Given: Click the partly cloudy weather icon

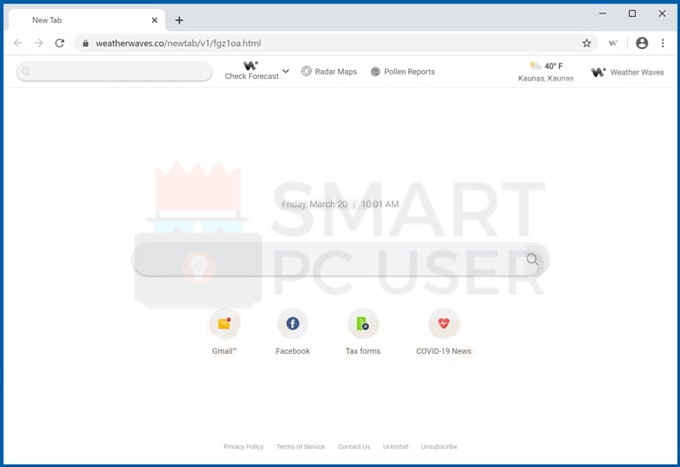Looking at the screenshot, I should pyautogui.click(x=536, y=65).
